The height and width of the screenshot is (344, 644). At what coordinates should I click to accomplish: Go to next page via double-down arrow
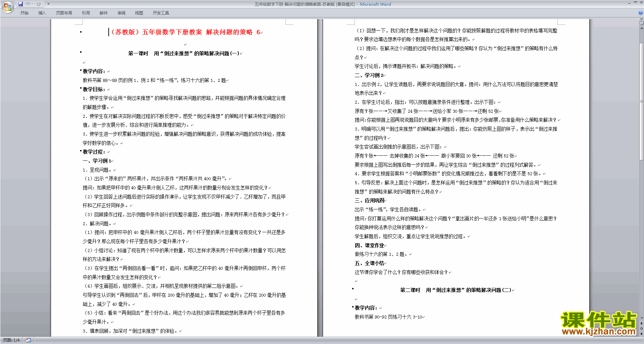click(x=641, y=334)
